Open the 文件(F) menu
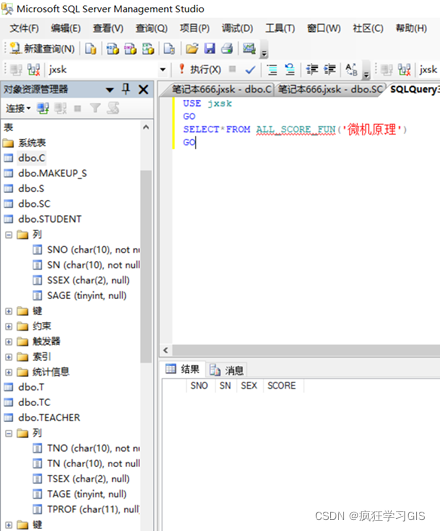Image resolution: width=440 pixels, height=531 pixels. click(24, 28)
